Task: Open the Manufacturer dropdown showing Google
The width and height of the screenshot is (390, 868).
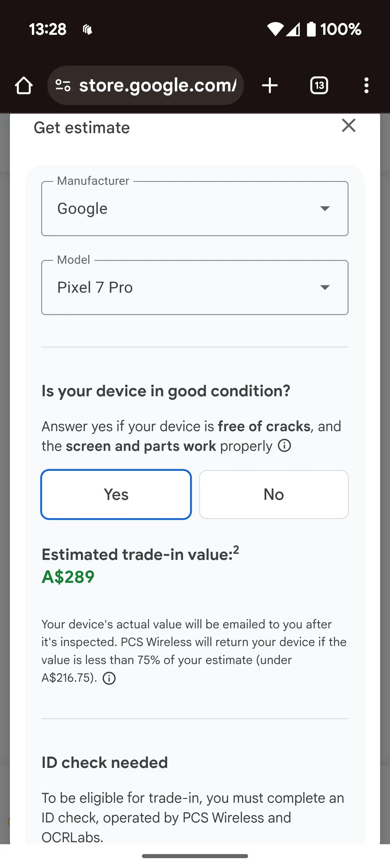Action: pyautogui.click(x=195, y=209)
